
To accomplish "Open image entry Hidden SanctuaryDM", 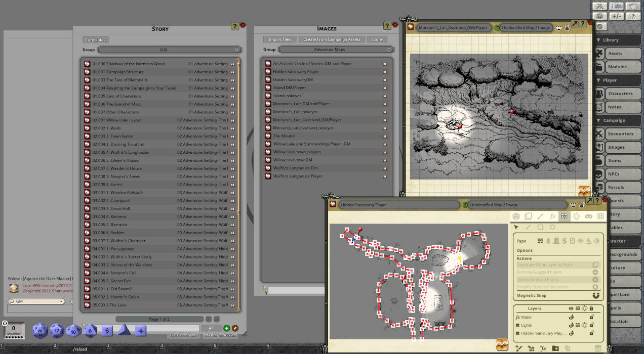I will [327, 79].
